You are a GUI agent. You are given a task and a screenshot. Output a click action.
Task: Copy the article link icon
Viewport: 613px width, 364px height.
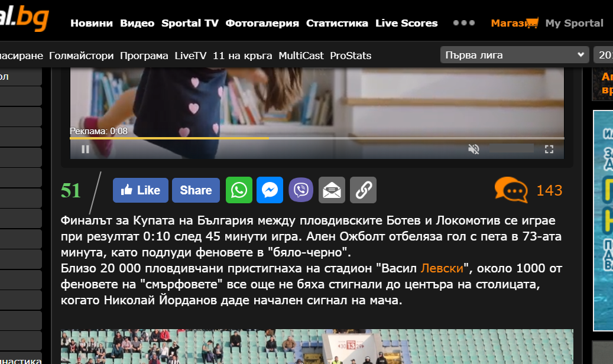363,190
